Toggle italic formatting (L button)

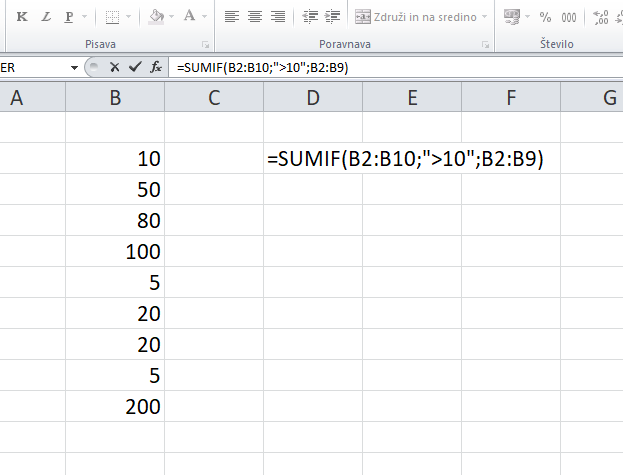(45, 17)
